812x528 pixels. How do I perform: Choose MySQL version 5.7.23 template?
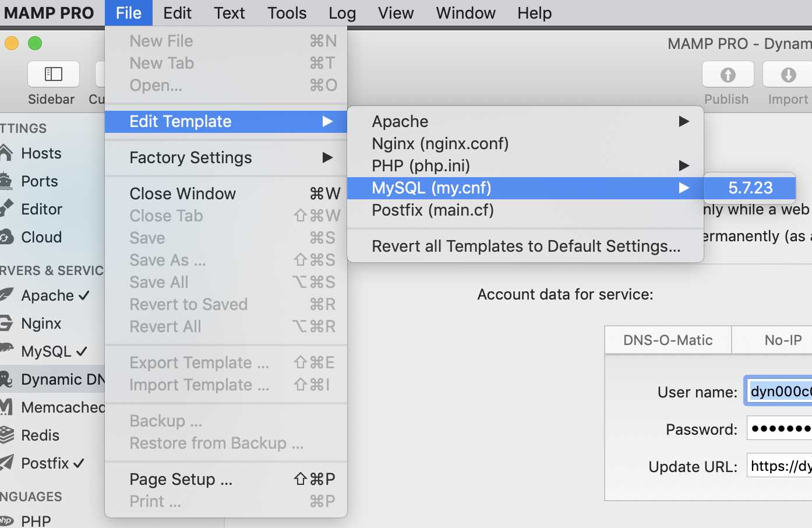pyautogui.click(x=750, y=188)
